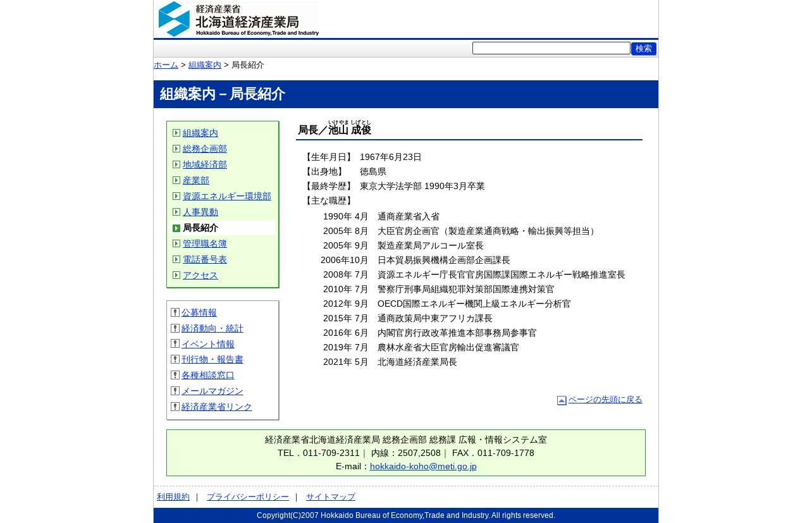Viewport: 812px width, 523px height.
Task: Click arrow icon beside 組織案内 in sidebar
Action: 176,133
